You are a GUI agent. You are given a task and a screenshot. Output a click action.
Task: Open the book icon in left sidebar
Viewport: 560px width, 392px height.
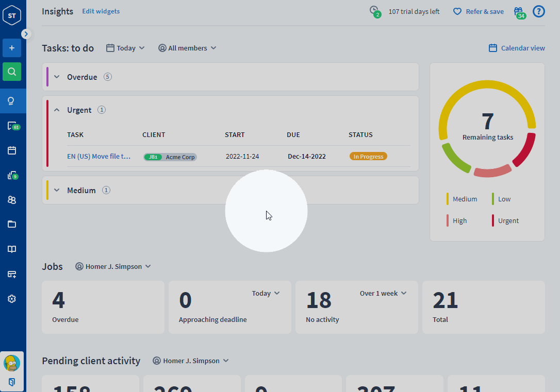[x=12, y=249]
